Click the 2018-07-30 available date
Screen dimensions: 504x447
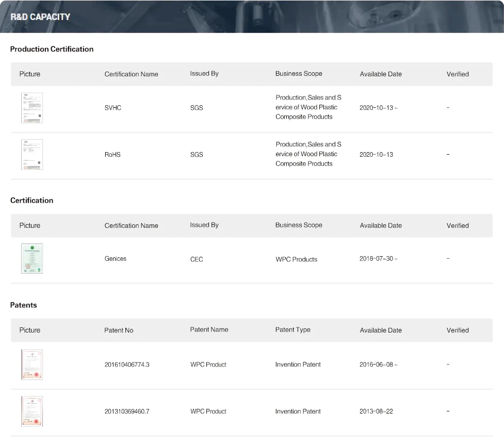pos(378,259)
